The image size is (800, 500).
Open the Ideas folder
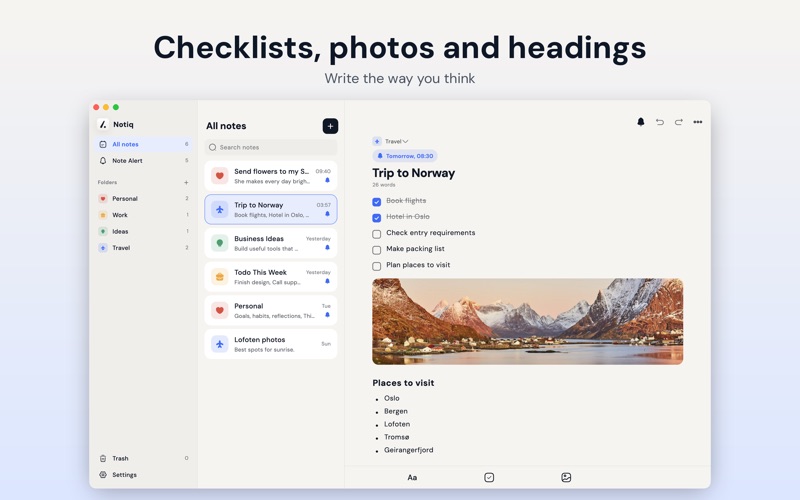click(x=144, y=231)
